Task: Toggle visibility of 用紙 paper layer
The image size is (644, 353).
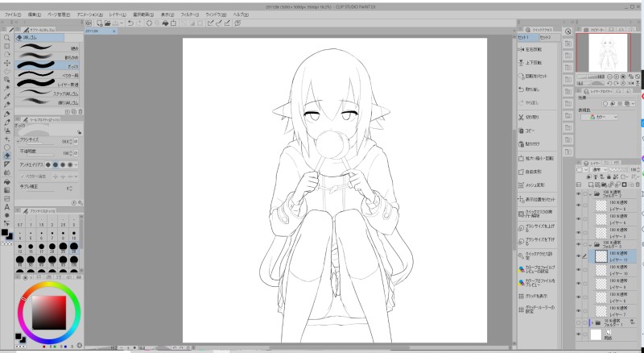Action: point(579,334)
